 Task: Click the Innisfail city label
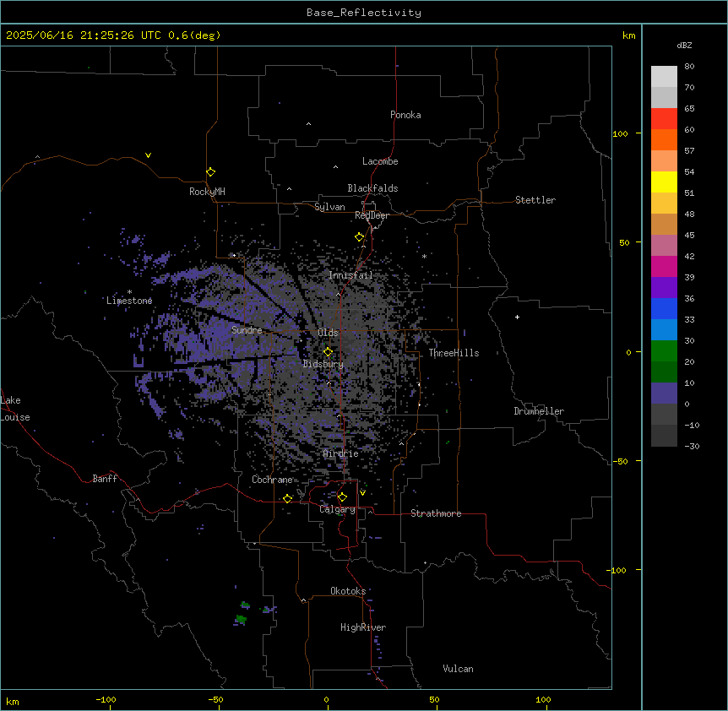pos(350,275)
